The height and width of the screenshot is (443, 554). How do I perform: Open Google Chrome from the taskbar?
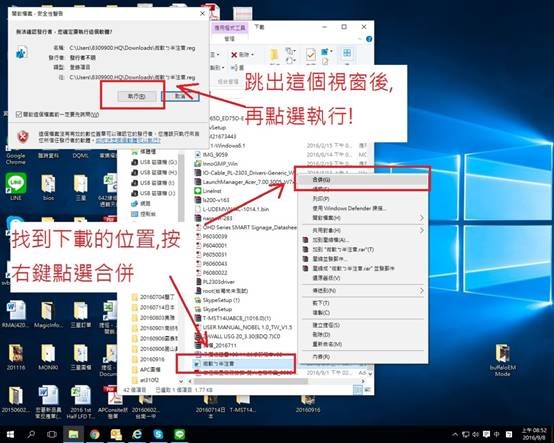94,434
